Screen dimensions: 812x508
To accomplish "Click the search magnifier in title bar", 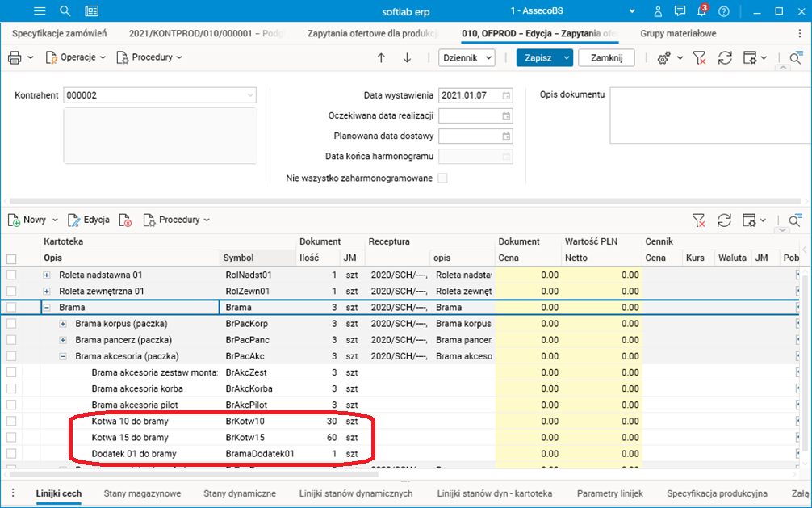I will pos(65,10).
